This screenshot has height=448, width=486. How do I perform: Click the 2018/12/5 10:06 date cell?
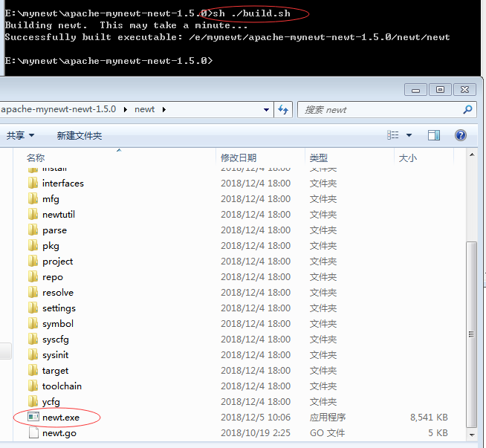[256, 418]
